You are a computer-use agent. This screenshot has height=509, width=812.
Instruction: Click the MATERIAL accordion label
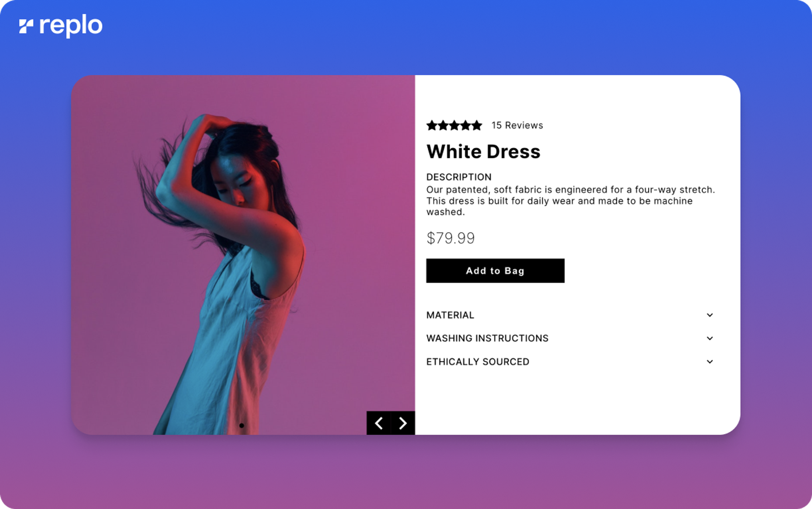(x=450, y=315)
